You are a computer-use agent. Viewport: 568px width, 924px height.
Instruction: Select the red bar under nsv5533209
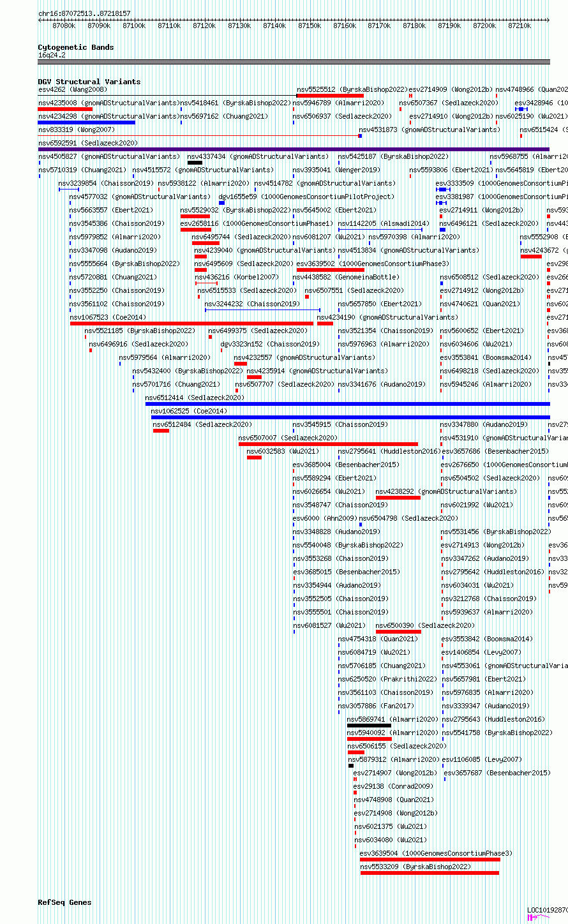[430, 873]
